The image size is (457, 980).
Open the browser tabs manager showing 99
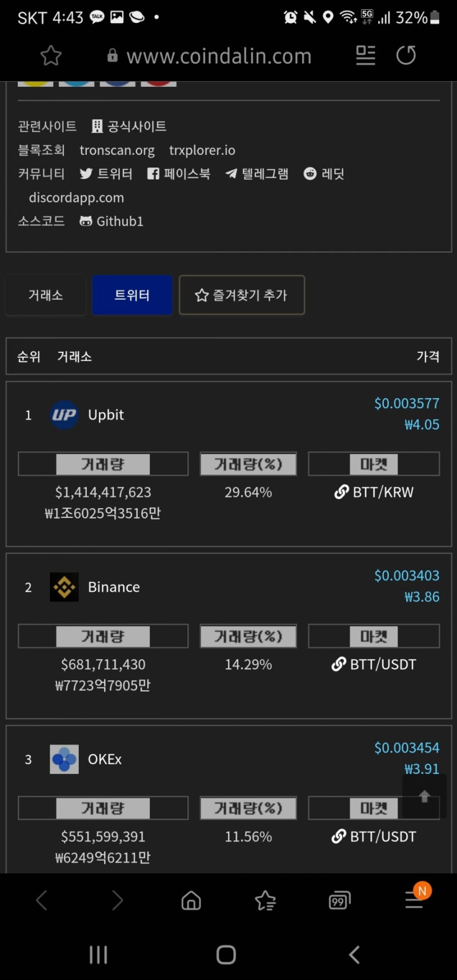click(338, 900)
